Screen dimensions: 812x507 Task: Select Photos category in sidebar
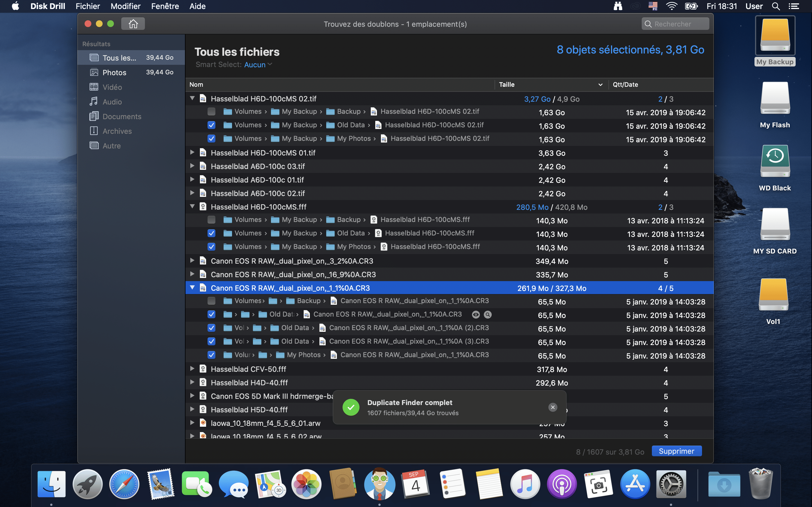tap(114, 72)
